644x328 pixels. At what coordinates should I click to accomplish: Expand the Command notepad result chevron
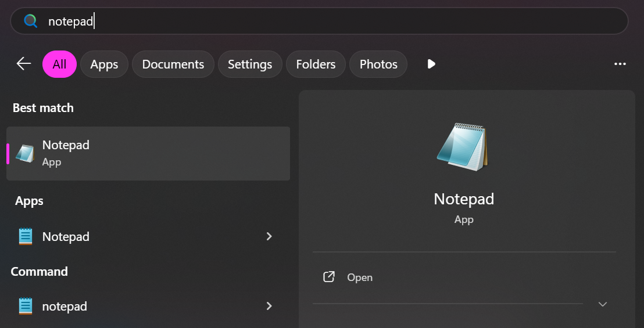click(269, 306)
